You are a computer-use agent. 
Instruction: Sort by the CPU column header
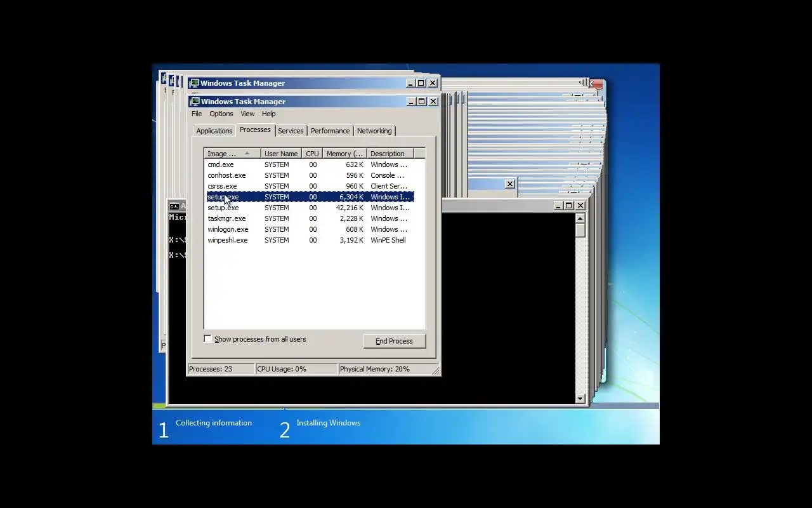coord(312,154)
